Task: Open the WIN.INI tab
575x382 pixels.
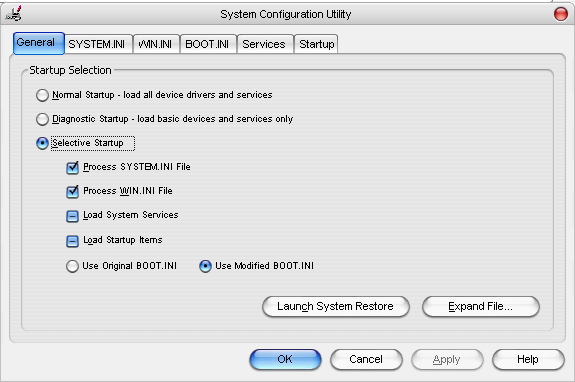Action: pos(156,44)
